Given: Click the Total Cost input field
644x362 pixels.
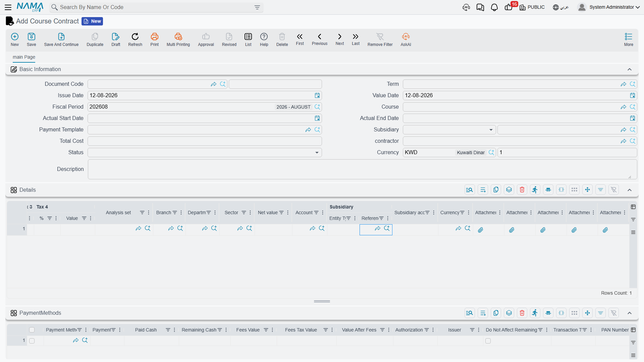Looking at the screenshot, I should coord(205,141).
